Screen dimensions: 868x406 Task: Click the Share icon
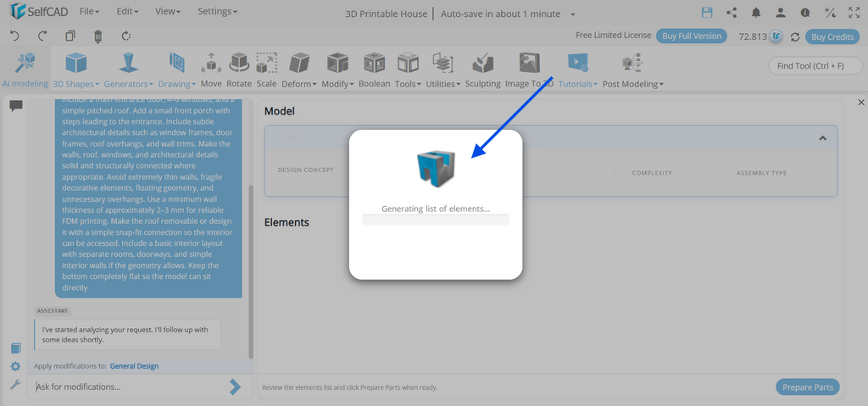732,13
